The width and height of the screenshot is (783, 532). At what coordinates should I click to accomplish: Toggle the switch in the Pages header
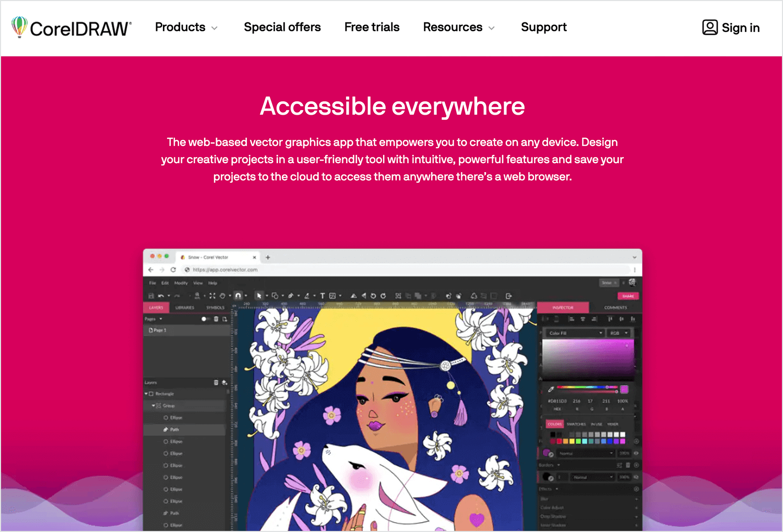pyautogui.click(x=205, y=319)
